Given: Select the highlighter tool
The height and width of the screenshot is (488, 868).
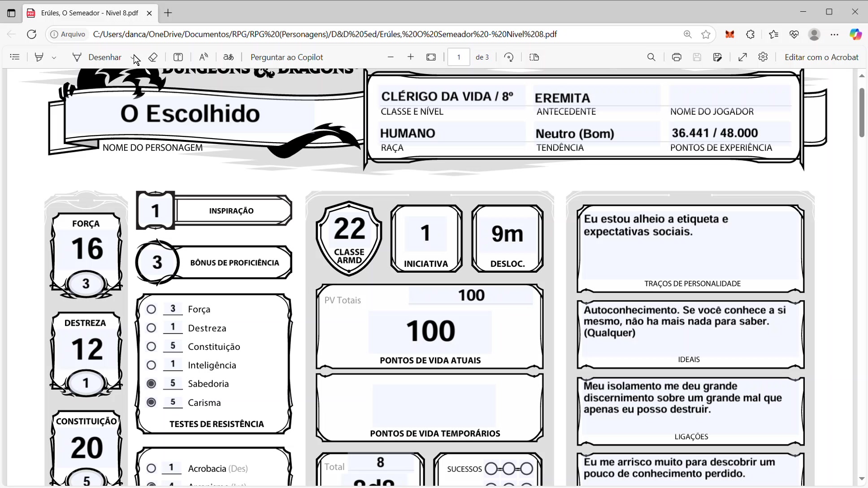Looking at the screenshot, I should (x=39, y=57).
